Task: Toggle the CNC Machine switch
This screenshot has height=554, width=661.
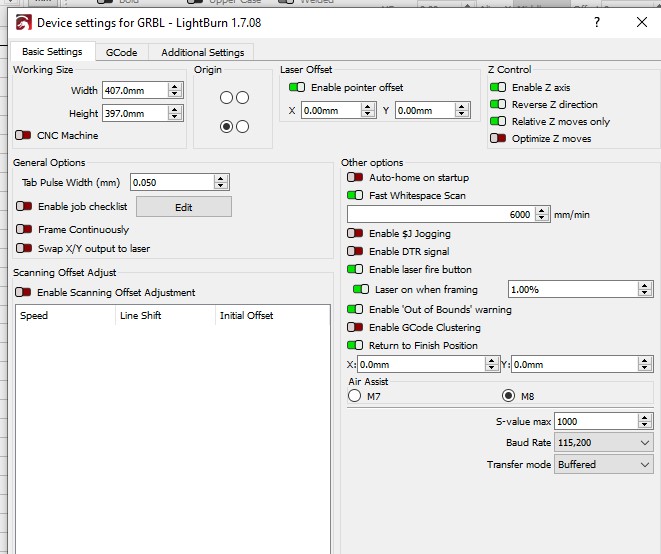Action: 23,135
